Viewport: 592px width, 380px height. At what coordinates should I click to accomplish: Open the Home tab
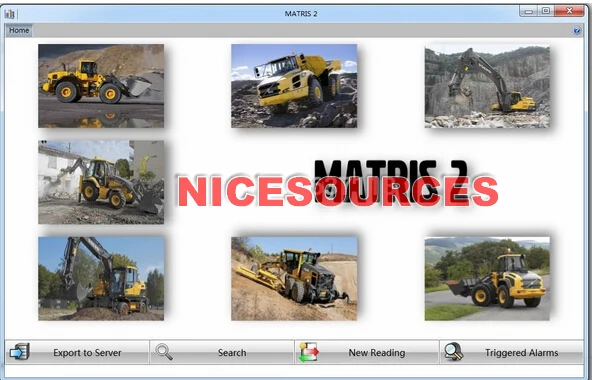click(x=19, y=30)
